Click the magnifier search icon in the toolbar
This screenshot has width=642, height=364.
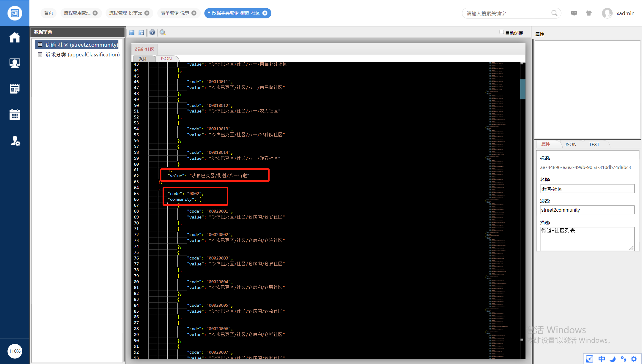point(163,33)
